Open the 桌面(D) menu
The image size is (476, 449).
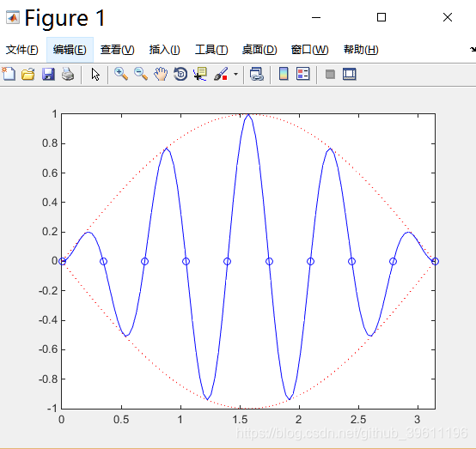(259, 50)
